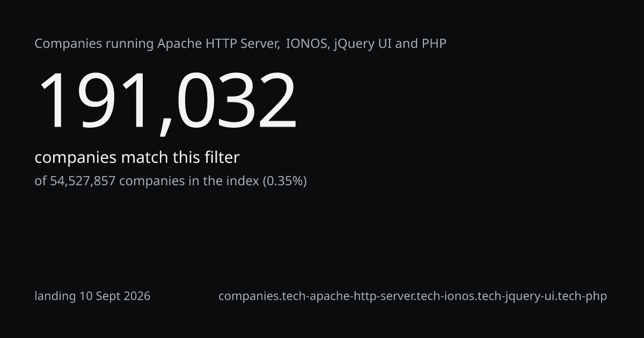Click the 'IONOS' term in the heading
Screen dimensions: 644x338
(307, 43)
